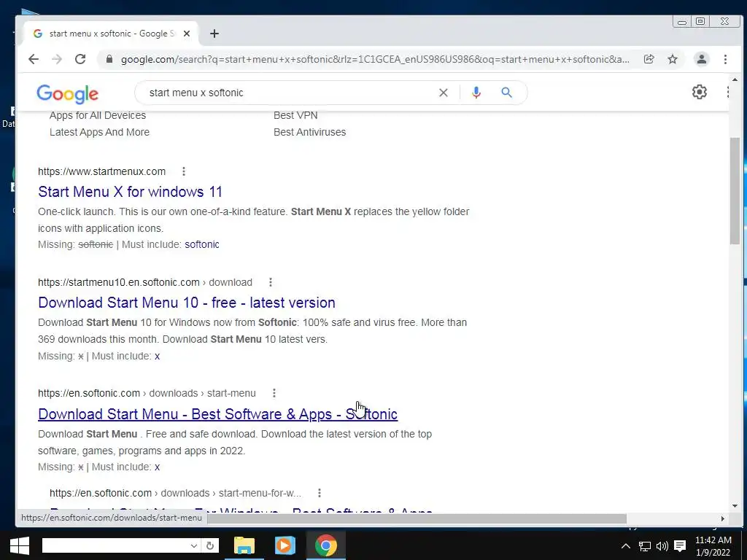The image size is (747, 560).
Task: Open the Action Center notifications icon
Action: (680, 546)
